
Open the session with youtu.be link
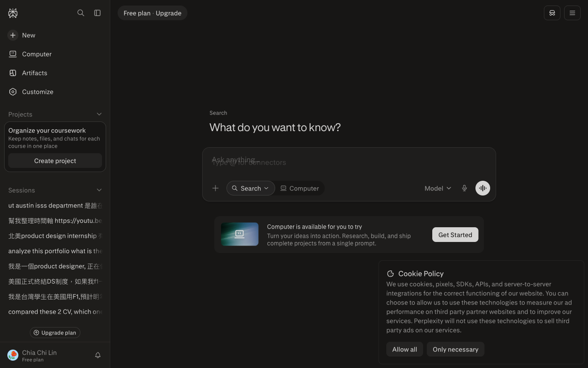point(55,221)
